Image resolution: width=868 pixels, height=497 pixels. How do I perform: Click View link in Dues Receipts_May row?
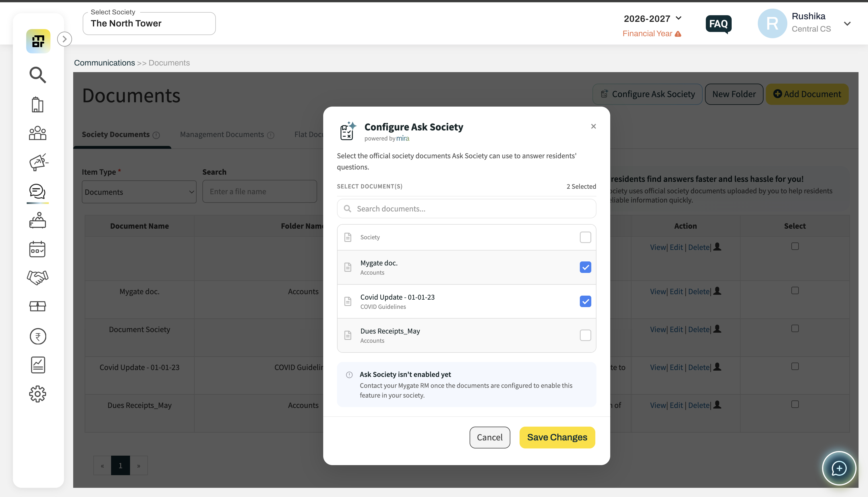pyautogui.click(x=658, y=405)
